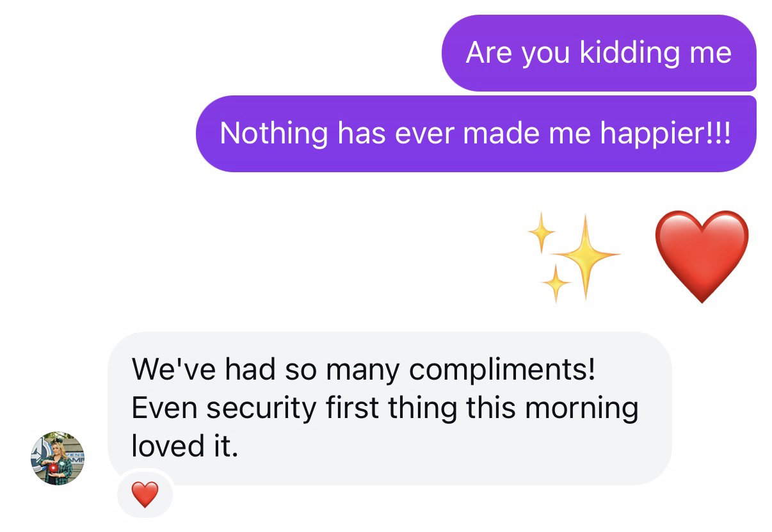Click the largest star in sparkles emoji

coord(586,256)
